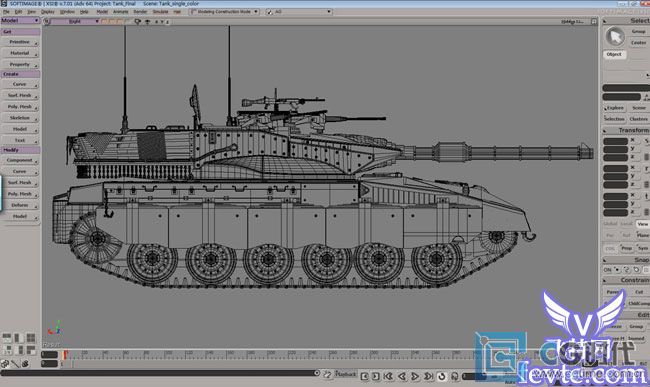Click the second snap target icon next to ON
Viewport: 650px width, 387px height.
pos(627,270)
